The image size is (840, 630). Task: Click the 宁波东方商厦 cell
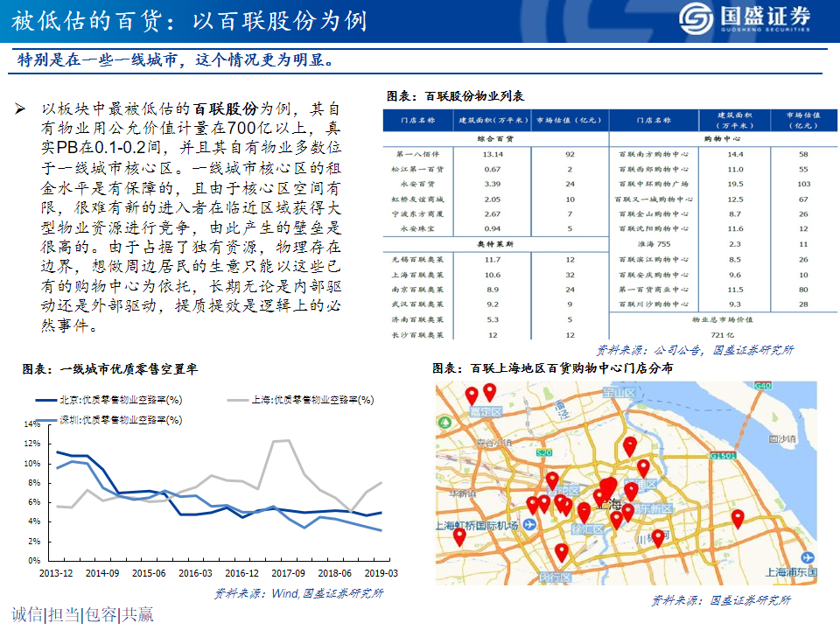coord(418,213)
